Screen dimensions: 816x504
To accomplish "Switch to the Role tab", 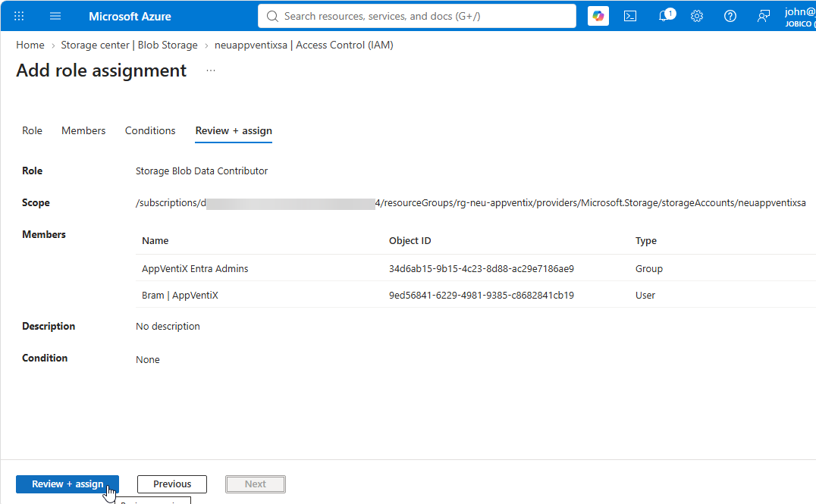I will [x=32, y=130].
